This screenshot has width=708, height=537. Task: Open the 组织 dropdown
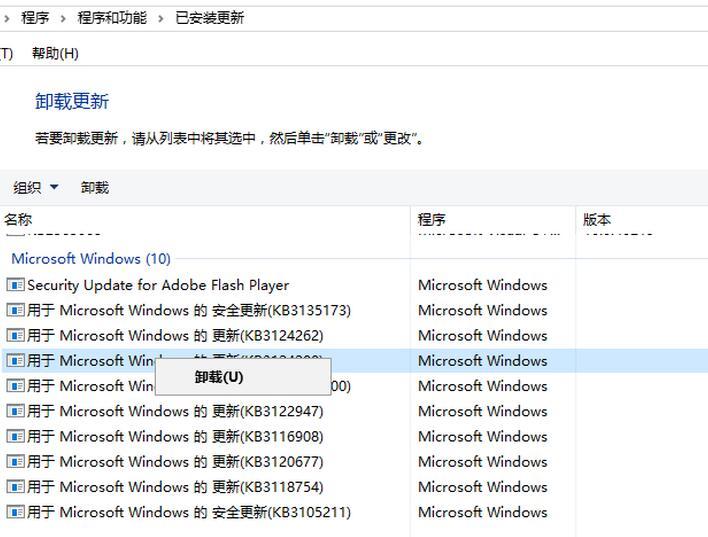(36, 187)
